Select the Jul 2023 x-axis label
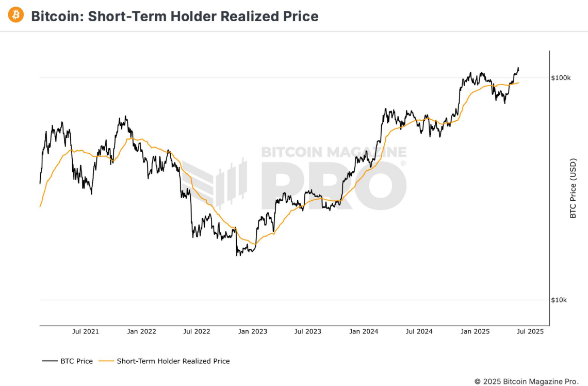The height and width of the screenshot is (386, 588). click(308, 331)
